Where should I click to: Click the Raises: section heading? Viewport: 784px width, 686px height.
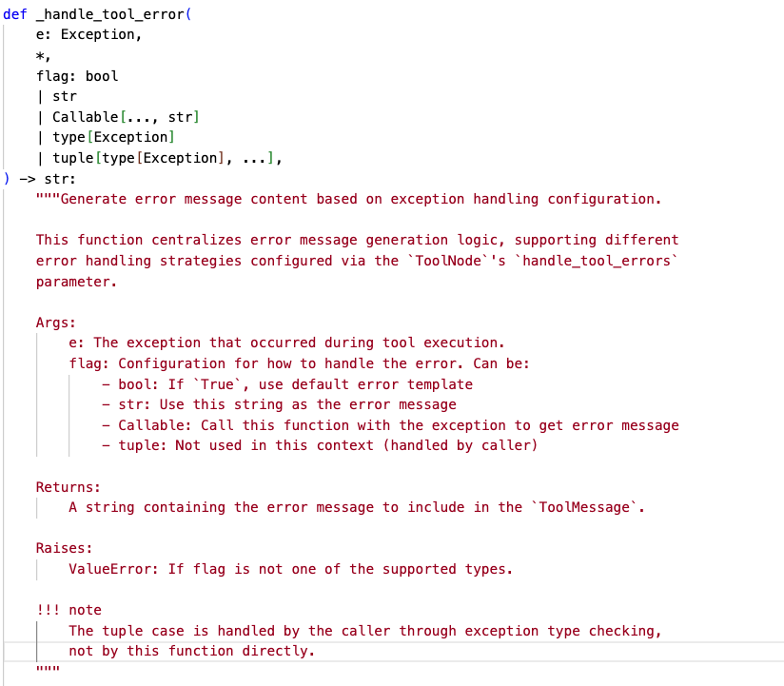(x=64, y=549)
